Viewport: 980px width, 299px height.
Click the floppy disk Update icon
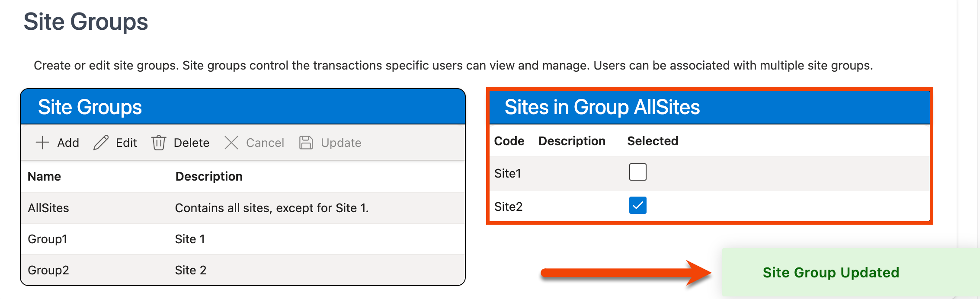[x=306, y=143]
